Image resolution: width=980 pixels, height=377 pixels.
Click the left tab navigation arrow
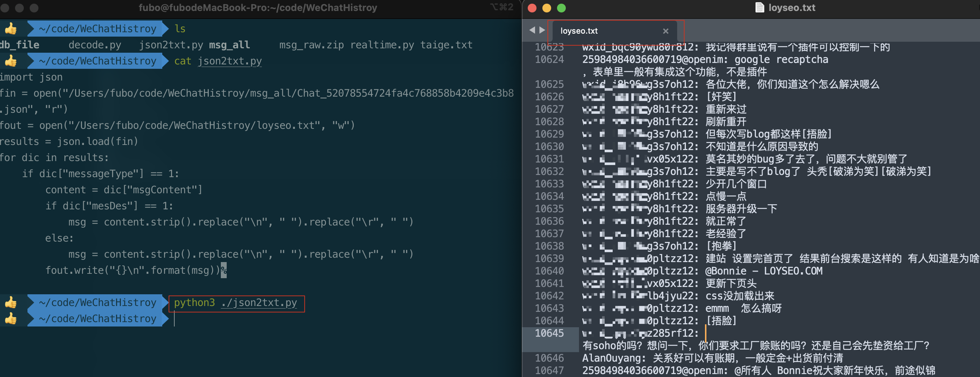pyautogui.click(x=532, y=30)
